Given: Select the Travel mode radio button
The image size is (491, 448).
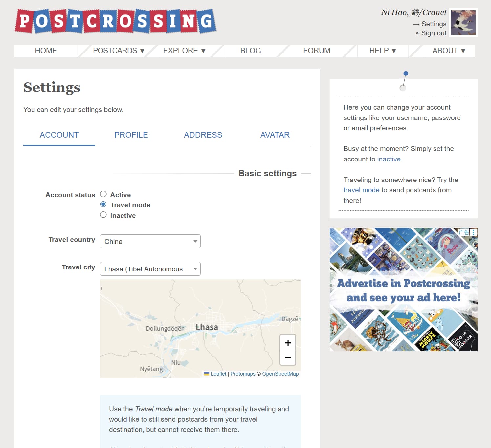Looking at the screenshot, I should coord(103,204).
